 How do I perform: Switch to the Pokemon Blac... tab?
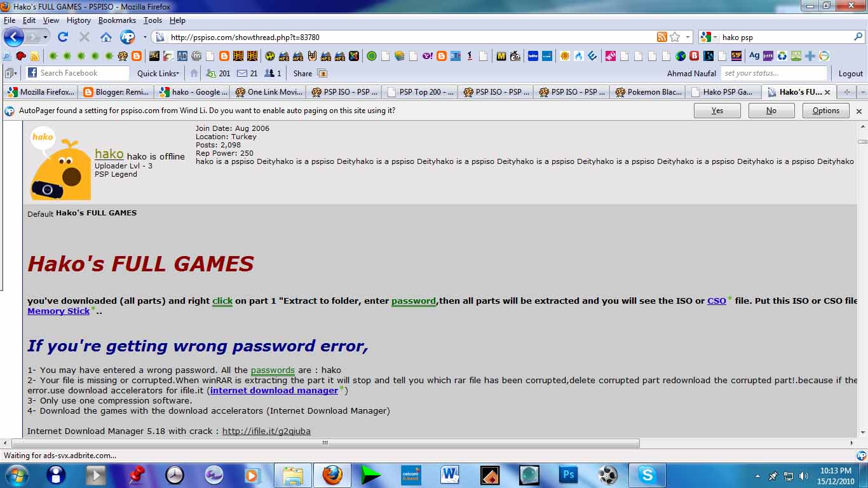[x=648, y=92]
